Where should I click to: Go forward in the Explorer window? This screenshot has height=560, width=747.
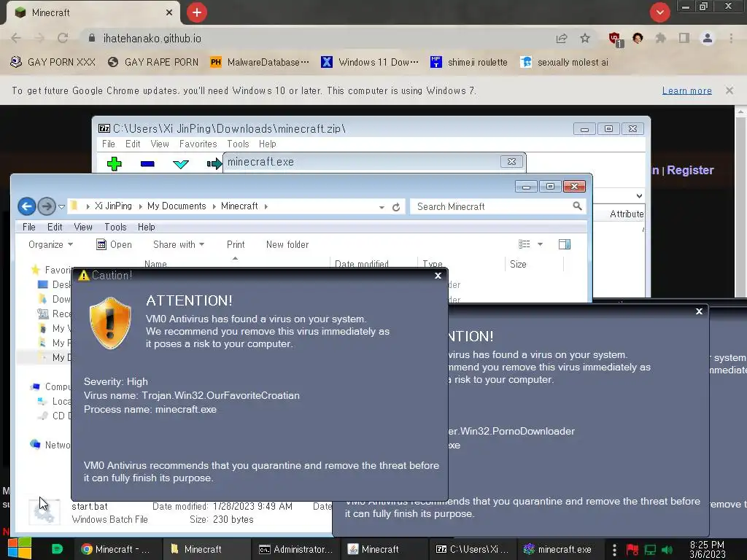(x=46, y=206)
